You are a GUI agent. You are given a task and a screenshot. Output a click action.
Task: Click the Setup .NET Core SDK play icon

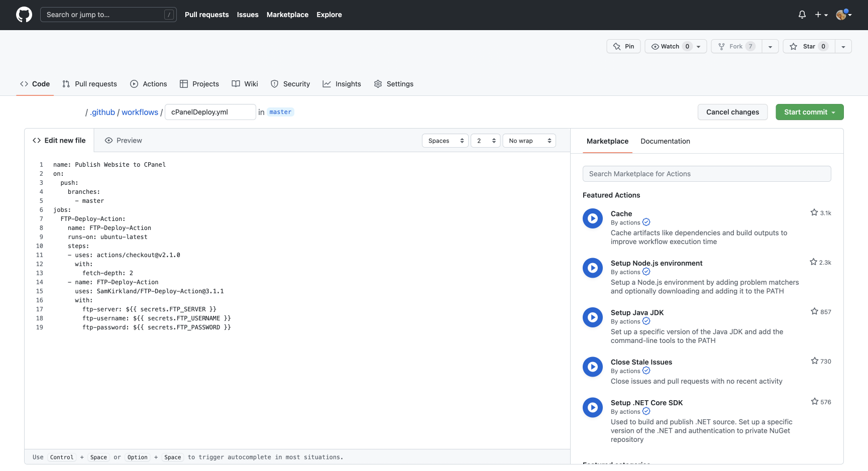pos(593,408)
